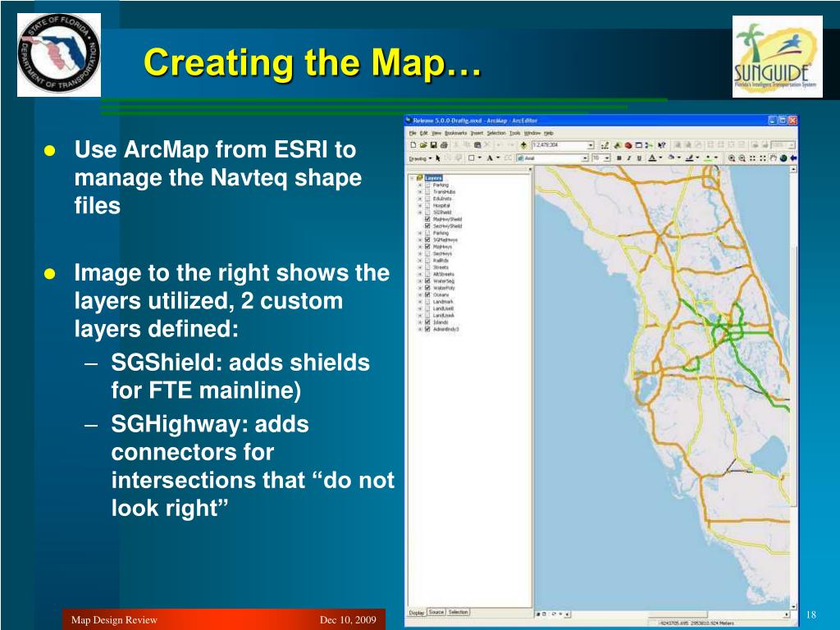The height and width of the screenshot is (630, 840).
Task: Open the Drawing menu dropdown
Action: pos(421,158)
